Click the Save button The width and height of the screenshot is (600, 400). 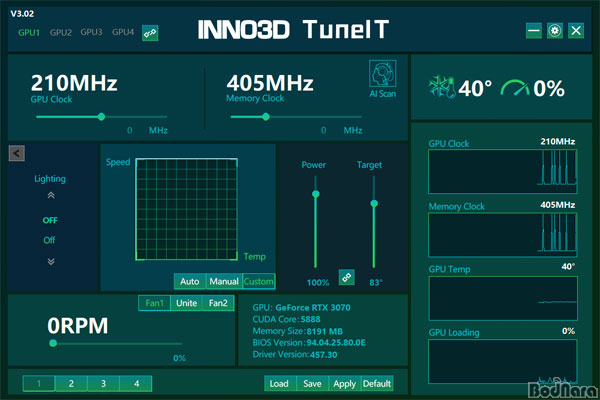coord(312,384)
